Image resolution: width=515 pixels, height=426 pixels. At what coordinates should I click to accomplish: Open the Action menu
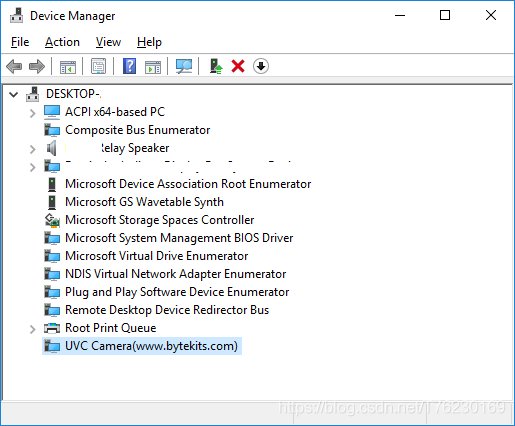(62, 42)
